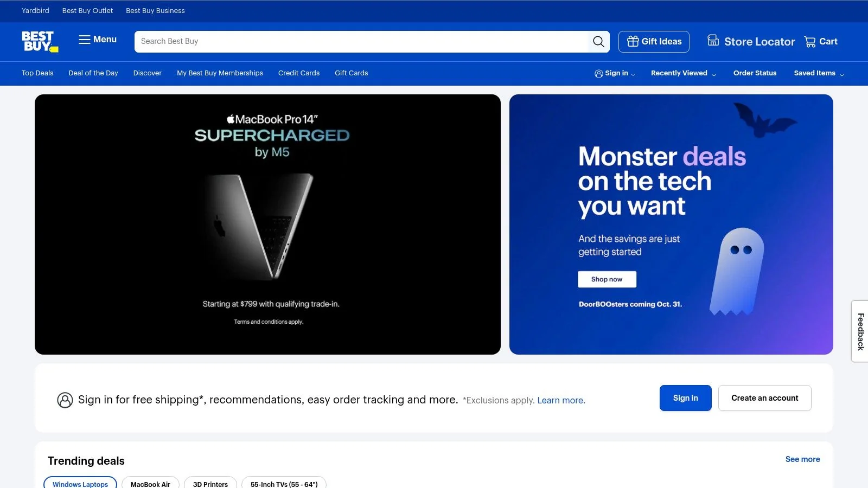Expand the Saved Items dropdown
The width and height of the screenshot is (868, 488).
pyautogui.click(x=819, y=73)
